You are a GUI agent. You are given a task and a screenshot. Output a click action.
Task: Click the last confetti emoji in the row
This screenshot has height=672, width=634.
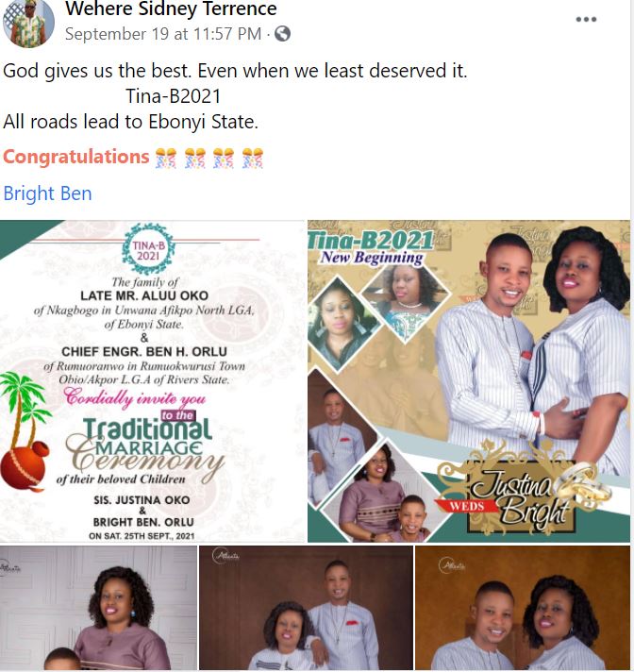pyautogui.click(x=252, y=159)
